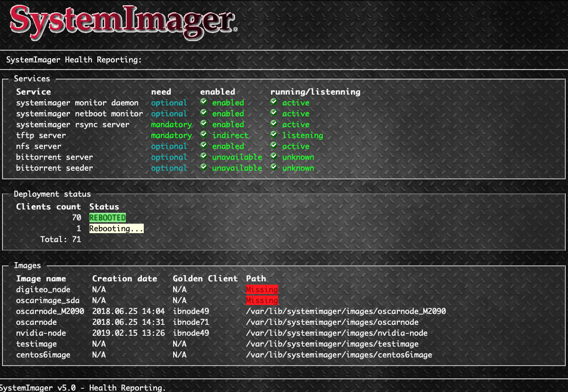
Task: Click the 'nvidia-node' image name
Action: point(41,333)
